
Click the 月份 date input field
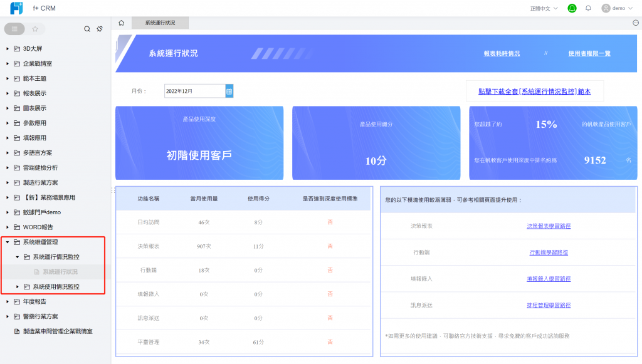pyautogui.click(x=195, y=91)
